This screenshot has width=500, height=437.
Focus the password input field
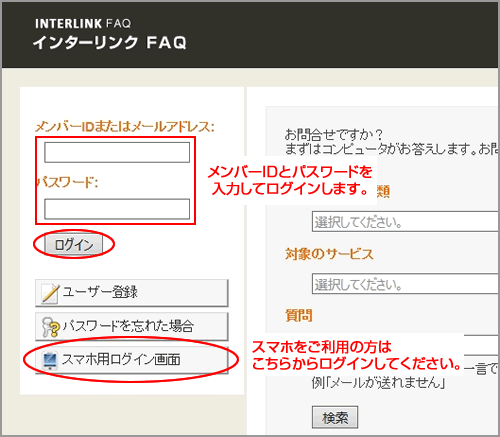[117, 209]
